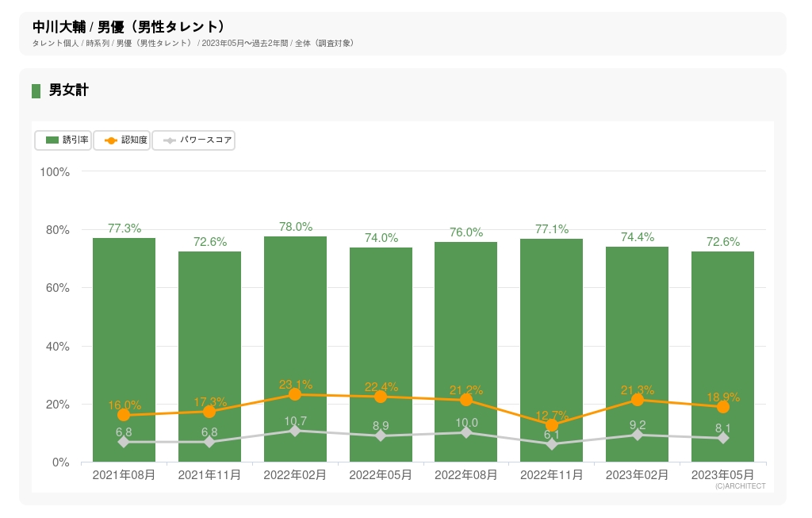
Task: Click the green swatch in 誘引率 legend
Action: point(52,140)
